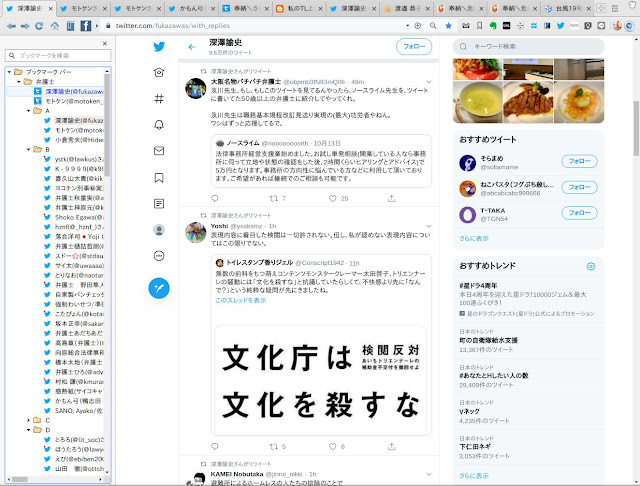This screenshot has height=486, width=640.
Task: Reply to the ノースライム quote tweet
Action: tap(215, 198)
